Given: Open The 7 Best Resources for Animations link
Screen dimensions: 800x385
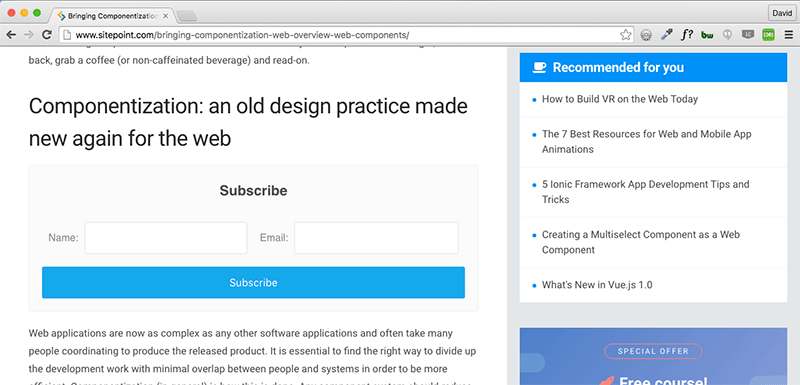Looking at the screenshot, I should click(x=646, y=142).
